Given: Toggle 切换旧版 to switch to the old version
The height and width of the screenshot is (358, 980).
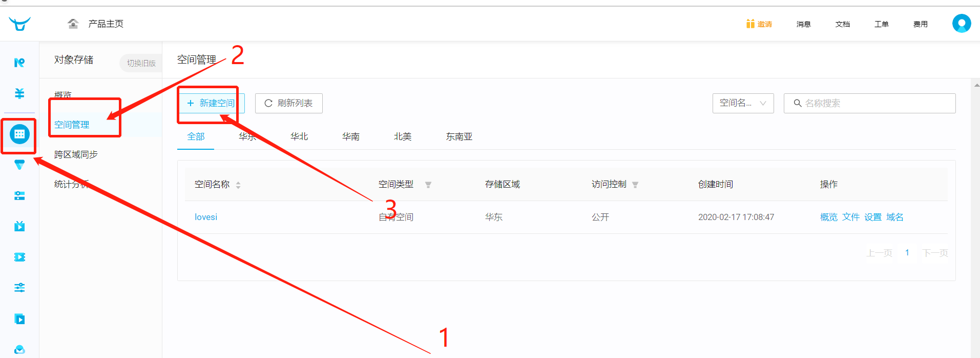Looking at the screenshot, I should 141,63.
